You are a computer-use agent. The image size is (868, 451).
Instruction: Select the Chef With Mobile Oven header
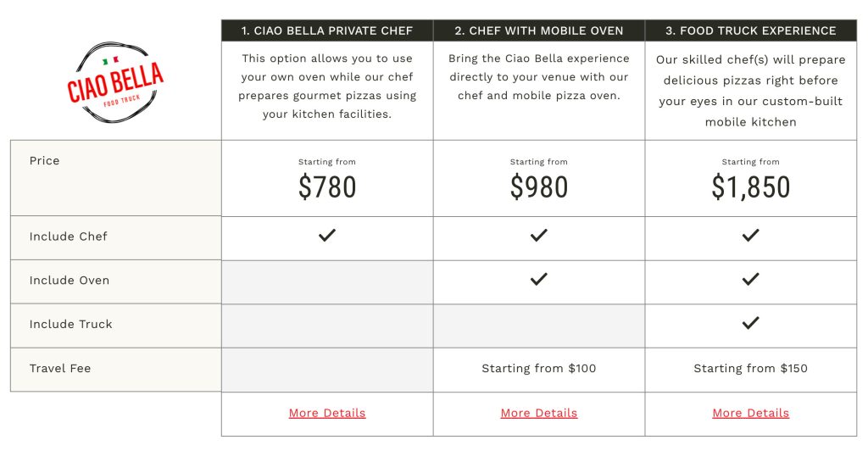pos(539,31)
